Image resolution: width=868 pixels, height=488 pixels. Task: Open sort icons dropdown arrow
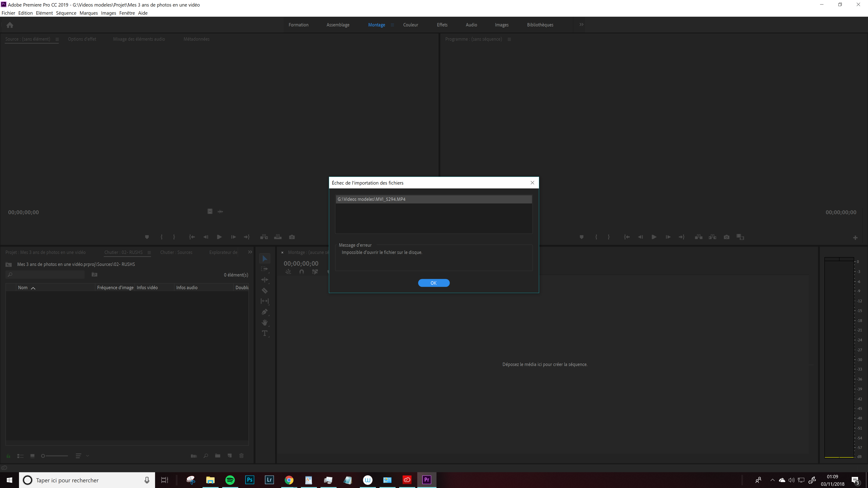point(87,456)
